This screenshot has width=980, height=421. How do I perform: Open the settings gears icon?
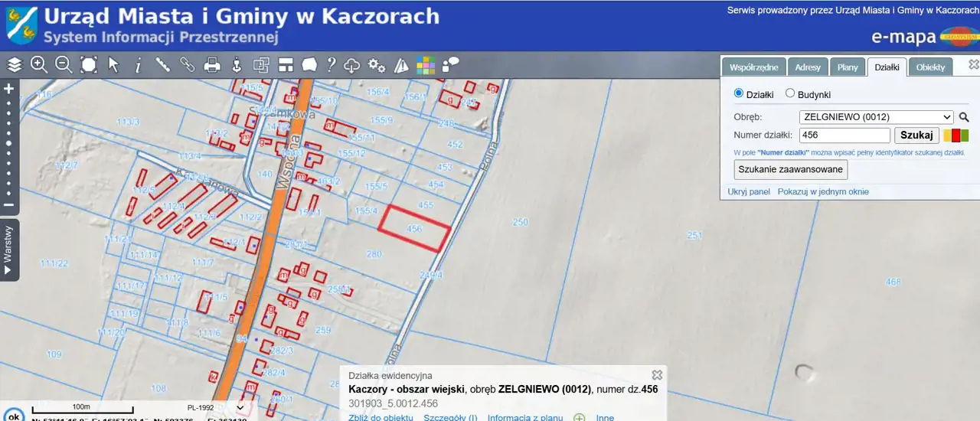click(376, 65)
